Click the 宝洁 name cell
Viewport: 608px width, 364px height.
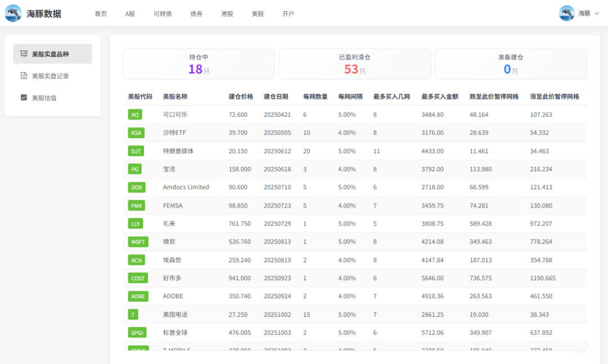[169, 169]
